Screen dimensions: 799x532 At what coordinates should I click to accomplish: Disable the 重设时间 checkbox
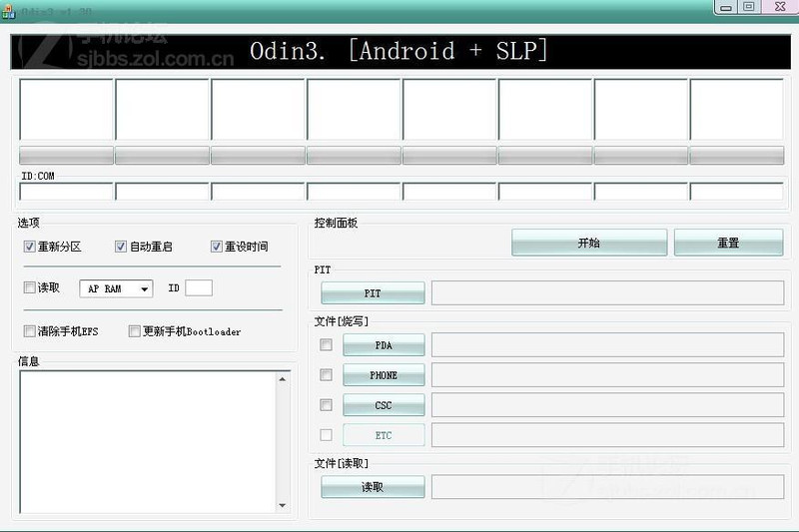click(x=216, y=247)
